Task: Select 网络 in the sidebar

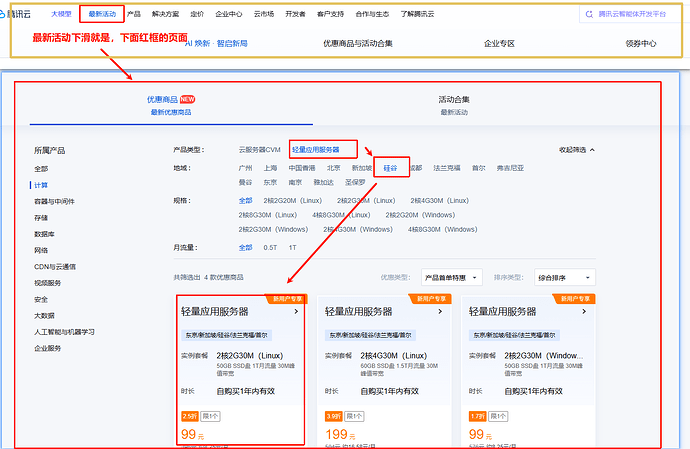Action: pyautogui.click(x=41, y=250)
